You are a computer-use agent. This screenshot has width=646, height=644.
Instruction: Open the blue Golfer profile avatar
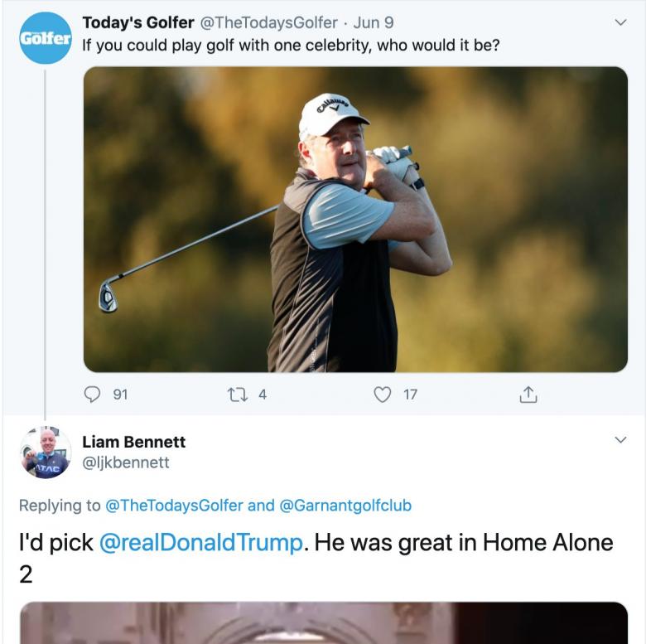point(45,38)
